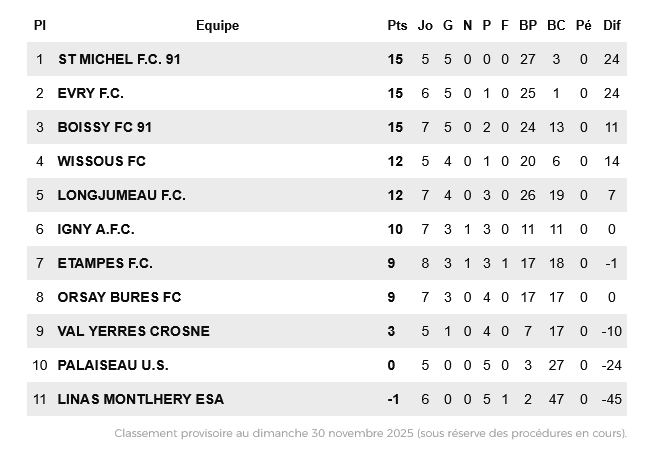
Task: Click the provisional ranking date note
Action: tap(370, 433)
